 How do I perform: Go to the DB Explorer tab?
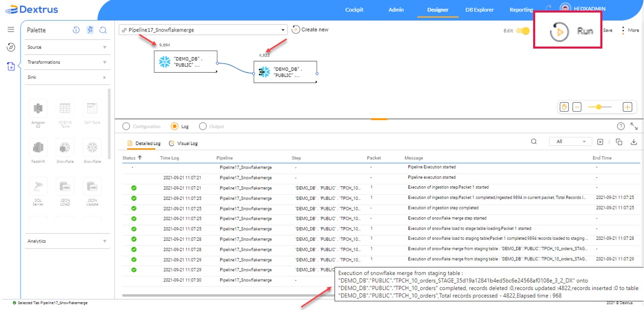click(x=479, y=10)
